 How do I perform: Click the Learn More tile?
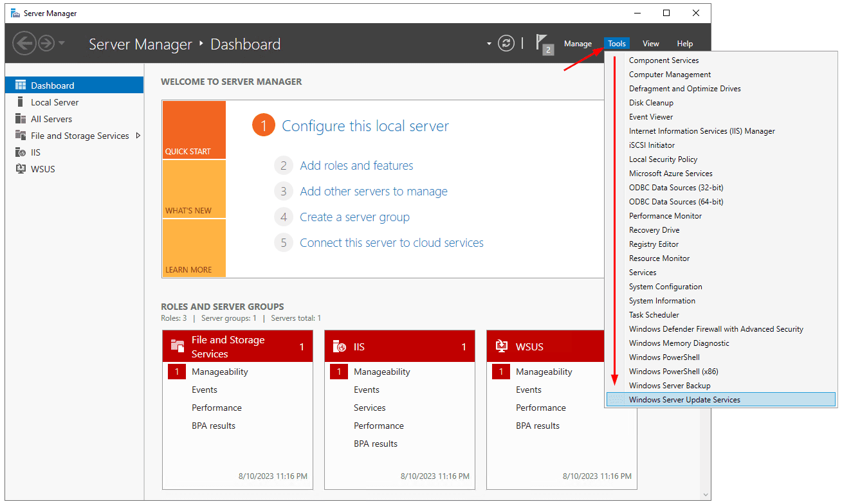(x=194, y=248)
